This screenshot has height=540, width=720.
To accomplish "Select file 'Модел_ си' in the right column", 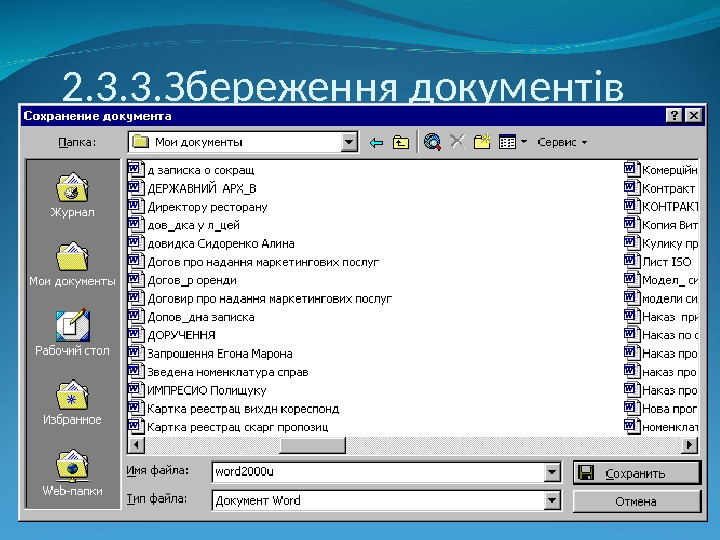I will [669, 281].
